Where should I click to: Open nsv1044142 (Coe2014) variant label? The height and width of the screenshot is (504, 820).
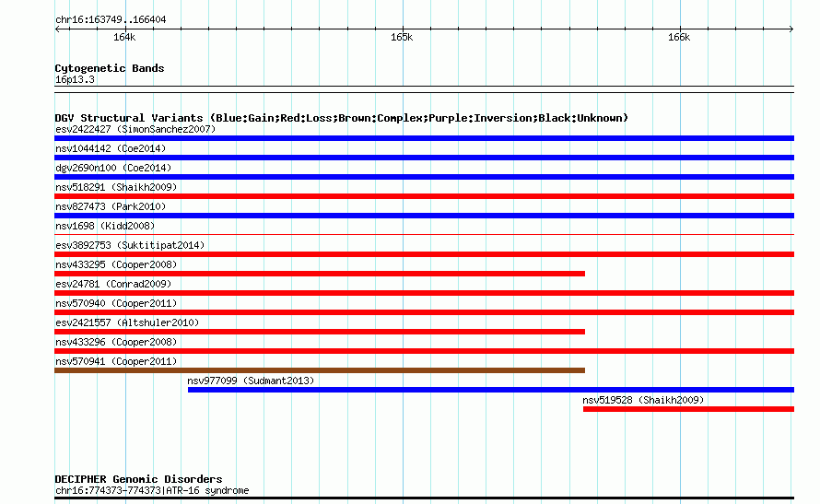point(111,148)
